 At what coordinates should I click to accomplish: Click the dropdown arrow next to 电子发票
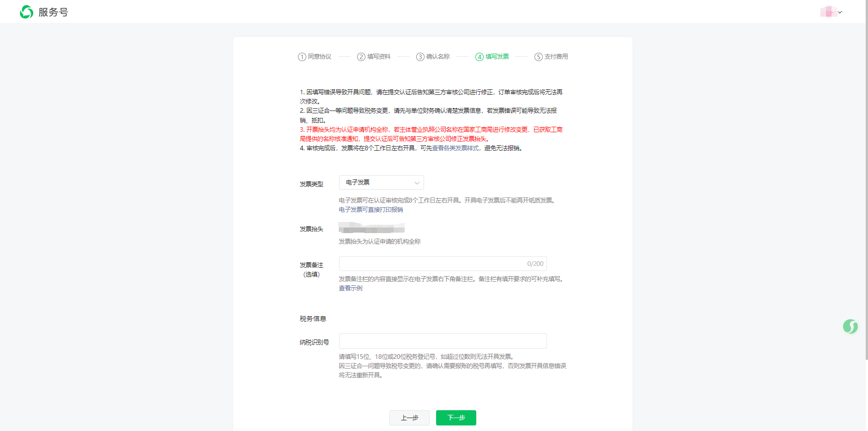(417, 182)
